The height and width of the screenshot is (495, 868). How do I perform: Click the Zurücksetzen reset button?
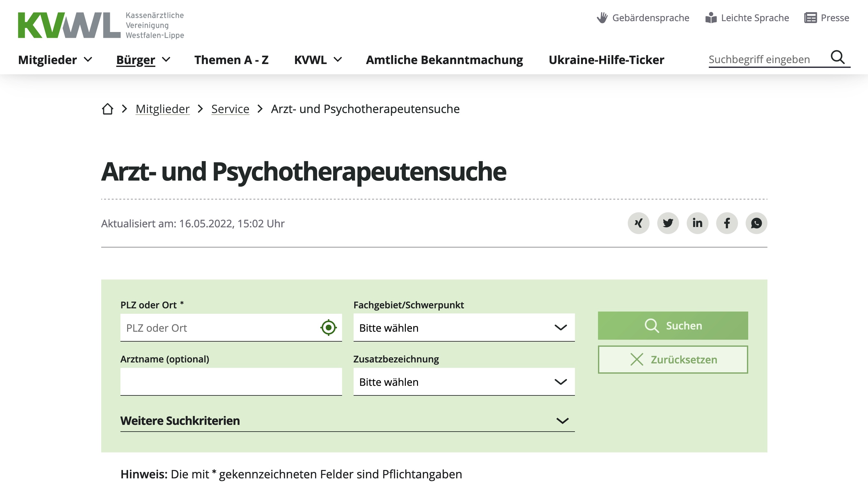pyautogui.click(x=673, y=359)
